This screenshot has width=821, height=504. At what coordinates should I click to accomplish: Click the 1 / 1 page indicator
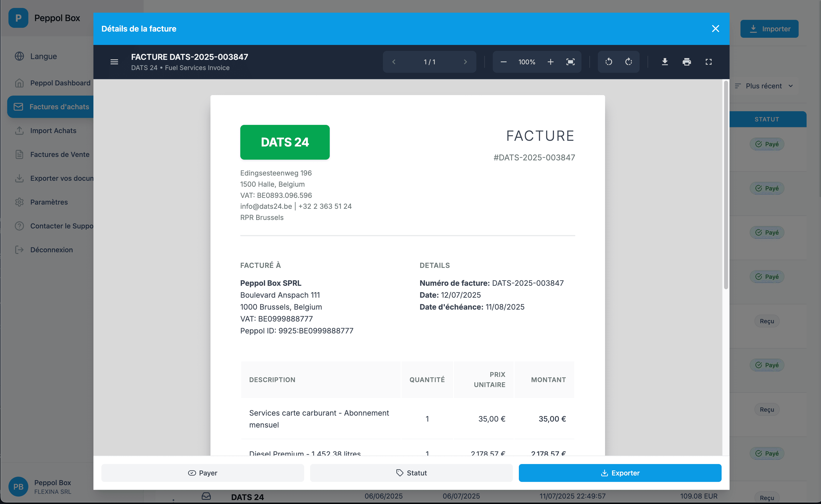(x=429, y=62)
